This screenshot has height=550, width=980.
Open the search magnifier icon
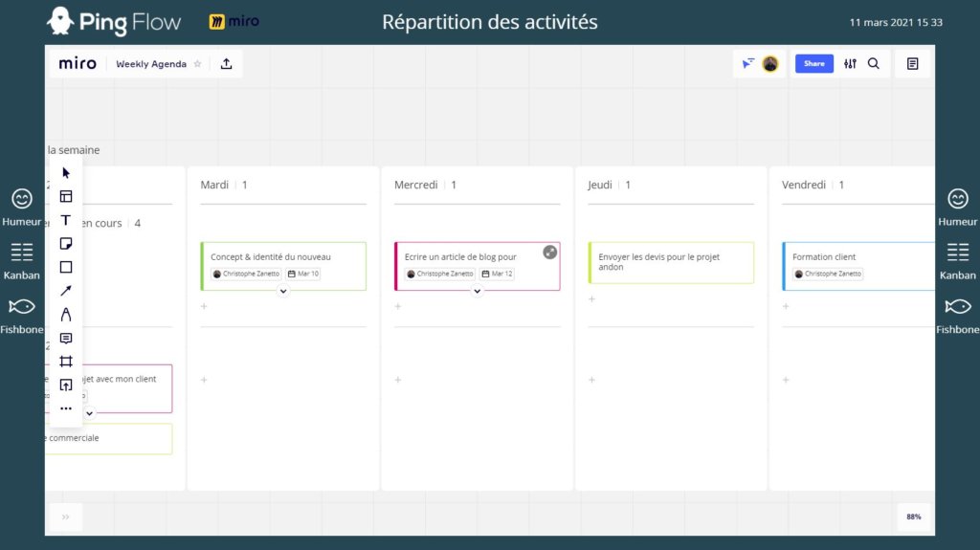tap(874, 64)
